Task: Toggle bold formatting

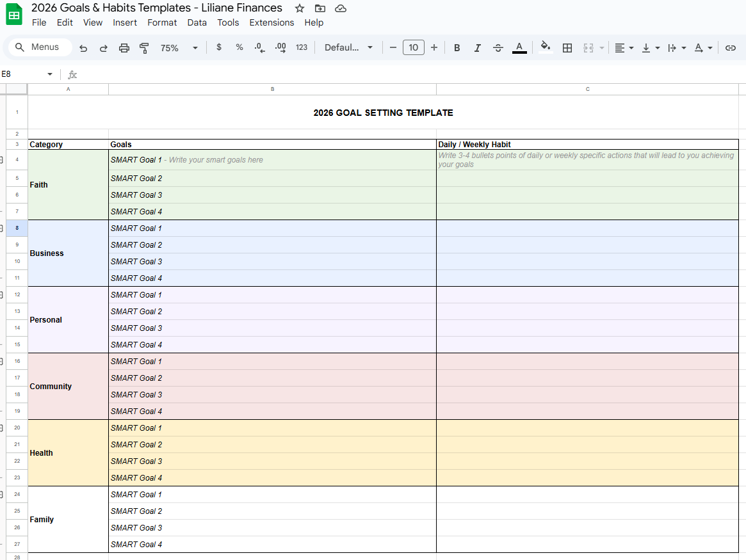Action: coord(457,47)
